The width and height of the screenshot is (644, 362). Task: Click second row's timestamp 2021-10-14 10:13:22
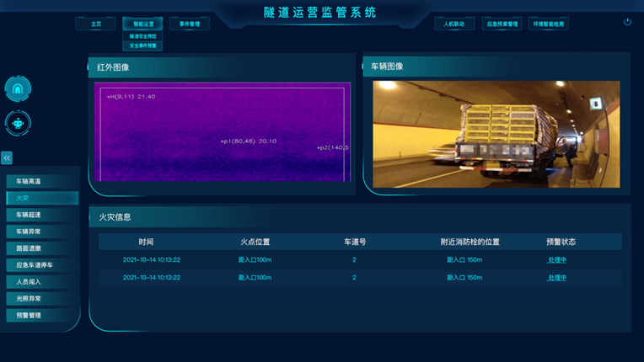pyautogui.click(x=152, y=278)
